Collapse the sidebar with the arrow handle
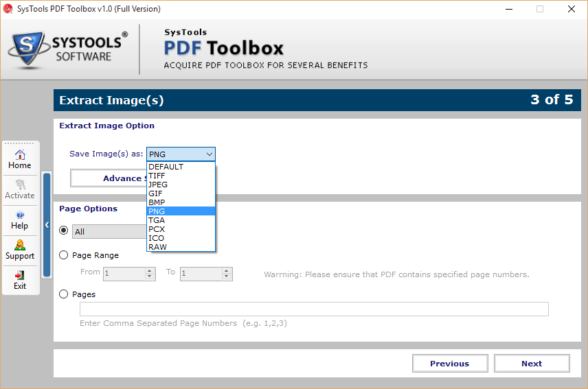 pos(47,224)
